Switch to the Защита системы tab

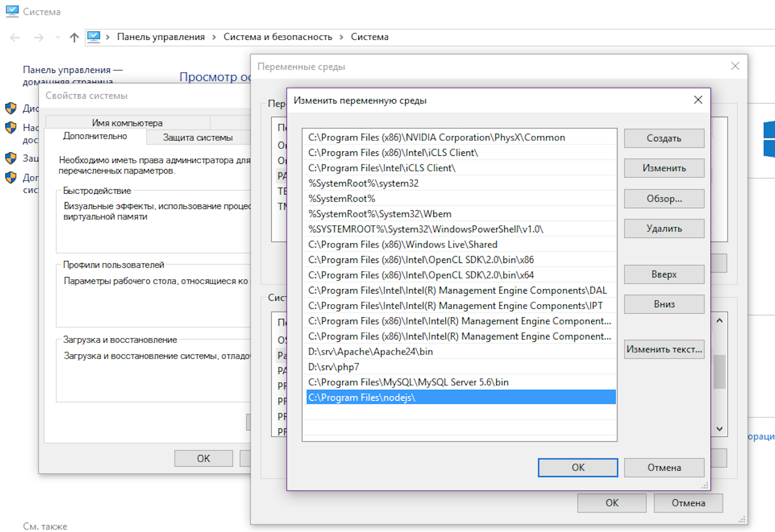(x=197, y=137)
